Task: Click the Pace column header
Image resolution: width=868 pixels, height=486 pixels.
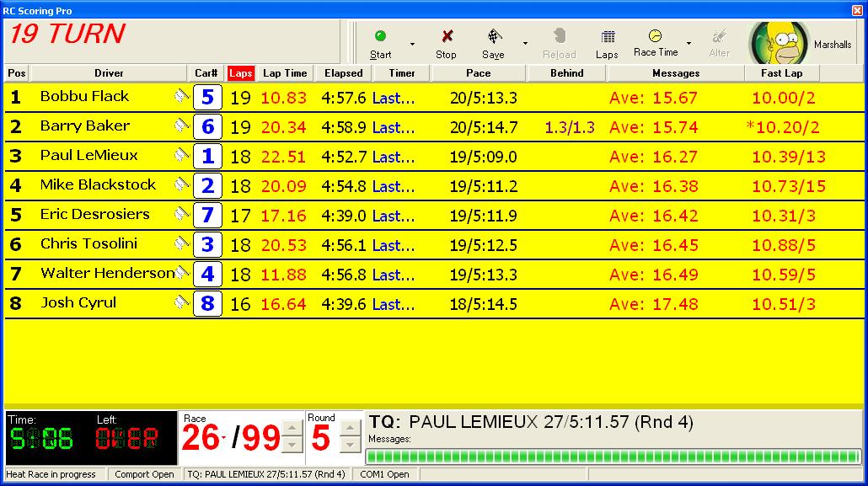Action: [x=478, y=73]
